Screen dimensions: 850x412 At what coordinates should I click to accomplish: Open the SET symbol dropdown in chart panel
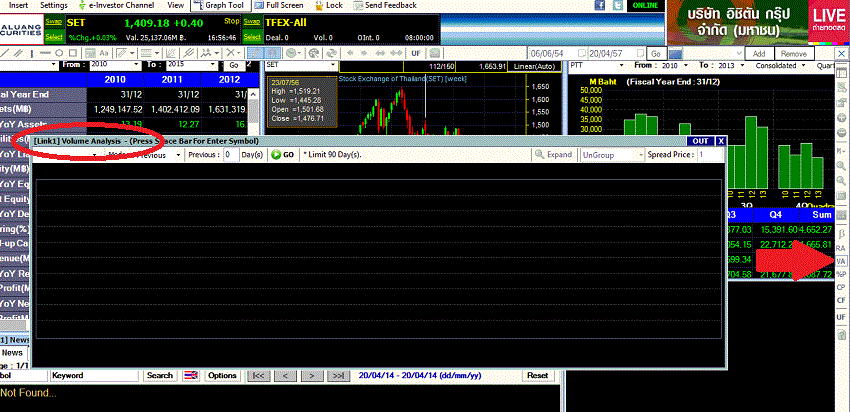tap(332, 65)
